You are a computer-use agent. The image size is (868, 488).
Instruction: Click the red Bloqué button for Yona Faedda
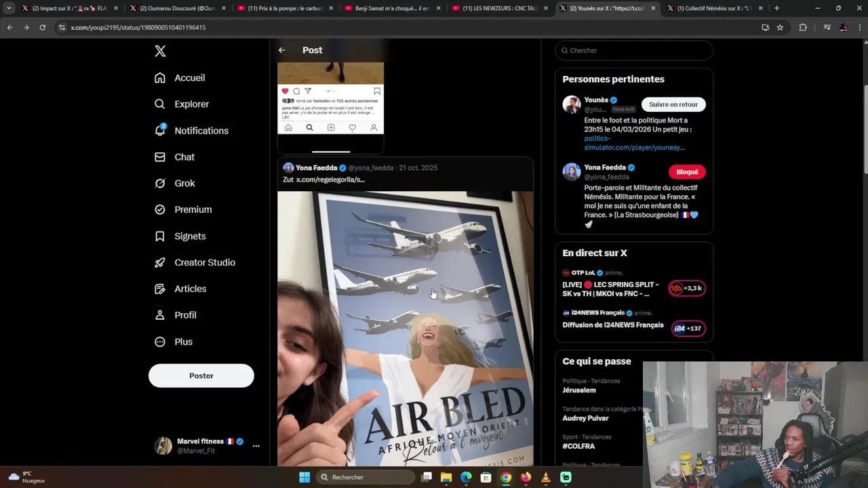pos(687,172)
